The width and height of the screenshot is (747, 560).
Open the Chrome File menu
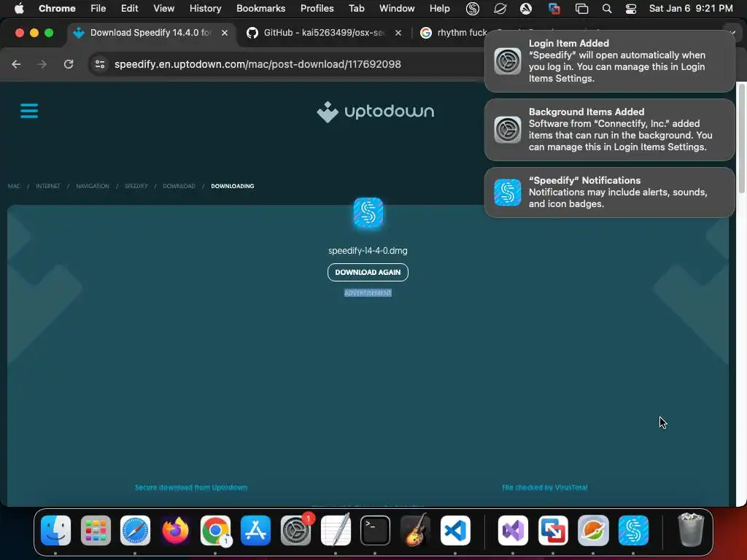tap(98, 9)
